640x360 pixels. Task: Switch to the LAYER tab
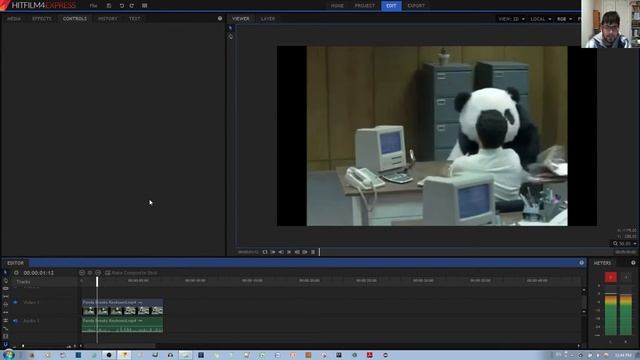point(268,19)
